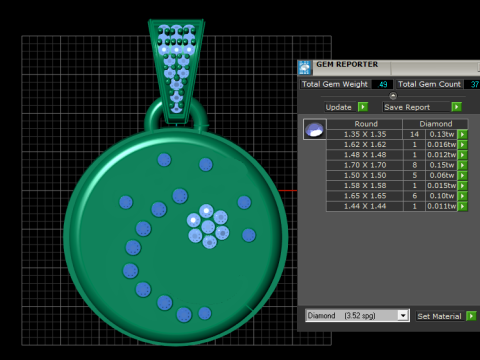Image resolution: width=480 pixels, height=360 pixels.
Task: Click green arrow for 1.50 X 1.50 row
Action: 462,176
